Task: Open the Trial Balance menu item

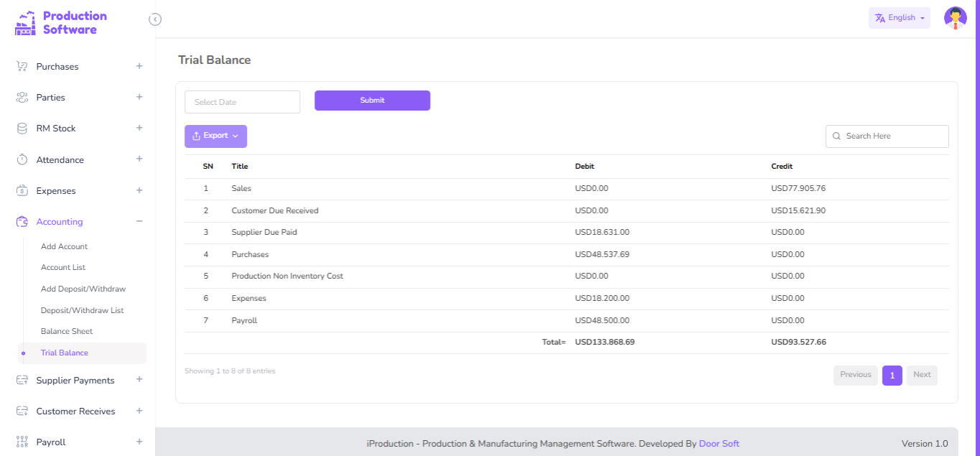Action: click(x=65, y=353)
